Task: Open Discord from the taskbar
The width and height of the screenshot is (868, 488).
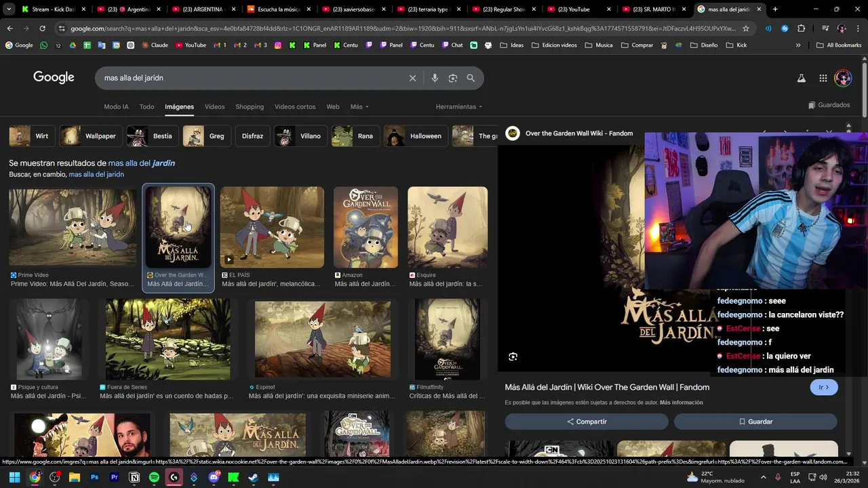Action: (x=214, y=477)
